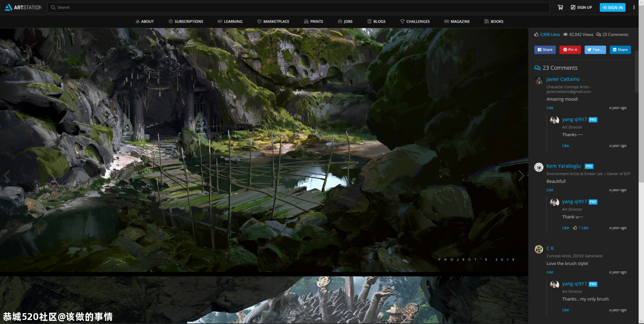Viewport: 644px width, 324px height.
Task: Open the Books menu item
Action: click(494, 21)
